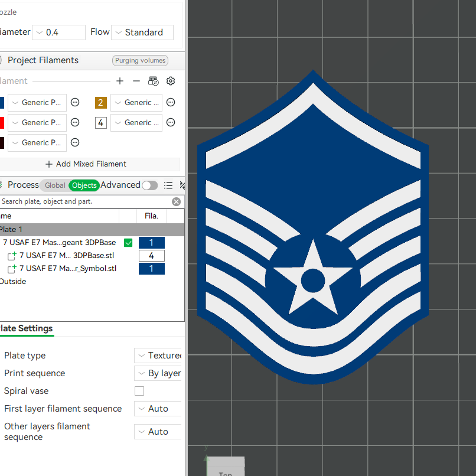Click the Purging volumes button
This screenshot has height=476, width=476.
(140, 60)
